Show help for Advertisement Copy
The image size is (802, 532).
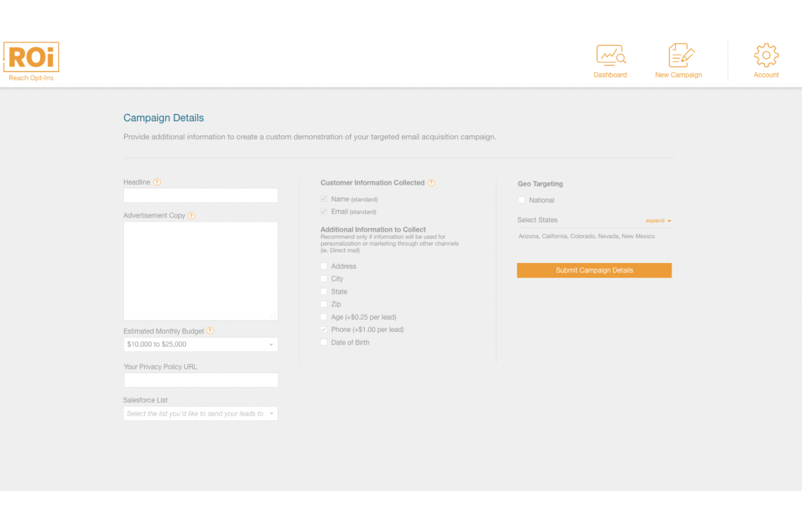192,216
